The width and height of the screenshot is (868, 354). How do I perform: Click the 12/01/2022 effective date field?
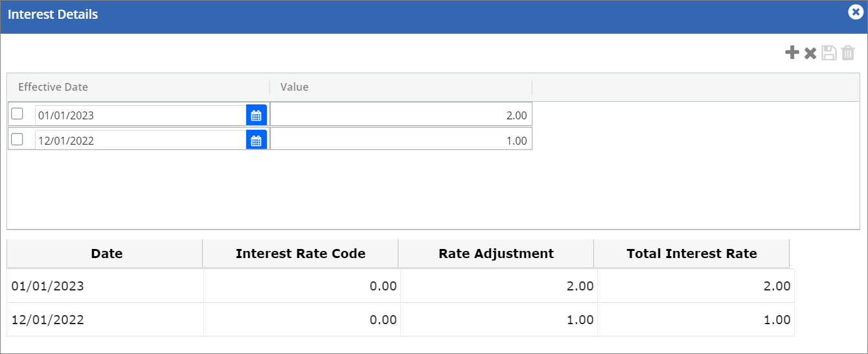[140, 140]
